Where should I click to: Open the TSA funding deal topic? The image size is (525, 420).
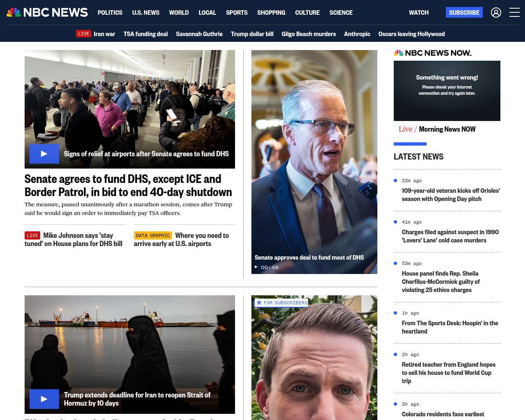(x=146, y=34)
